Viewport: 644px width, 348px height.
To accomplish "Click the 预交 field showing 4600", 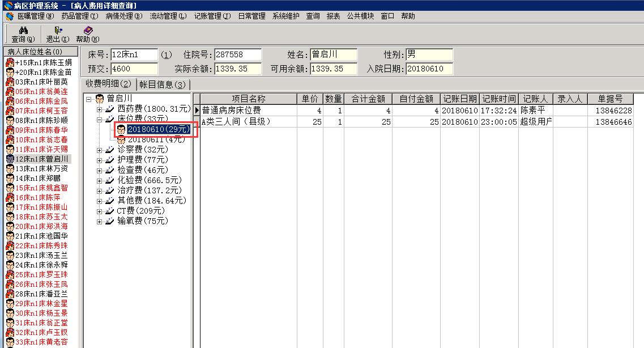I will pyautogui.click(x=134, y=69).
